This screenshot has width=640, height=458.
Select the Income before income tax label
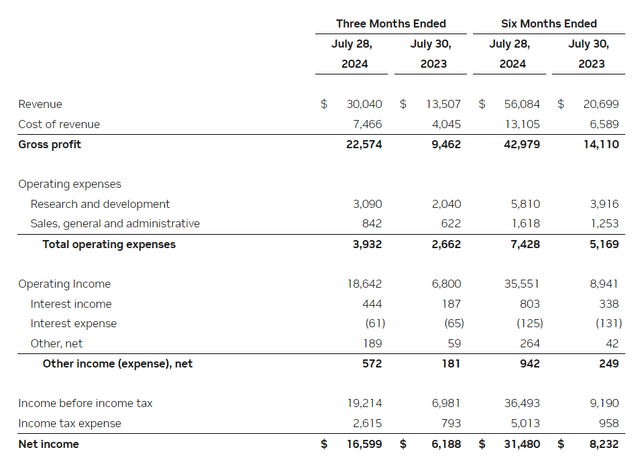(85, 403)
